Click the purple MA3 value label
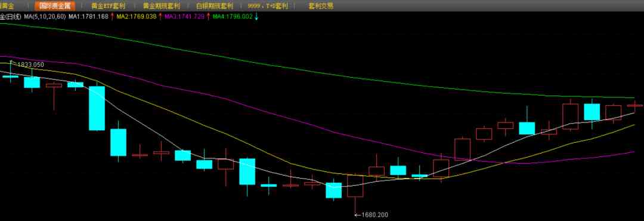Image resolution: width=644 pixels, height=221 pixels. click(x=184, y=17)
